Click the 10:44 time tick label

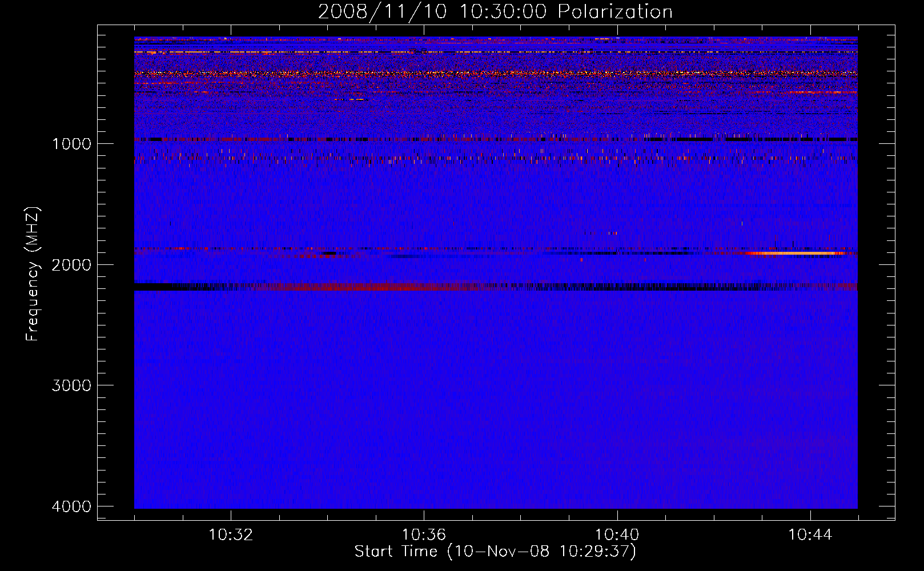(x=810, y=535)
